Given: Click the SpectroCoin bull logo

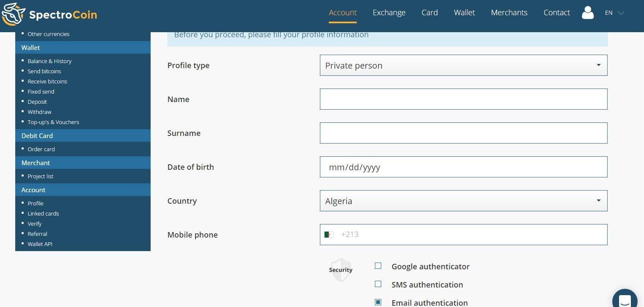Looking at the screenshot, I should click(x=13, y=14).
